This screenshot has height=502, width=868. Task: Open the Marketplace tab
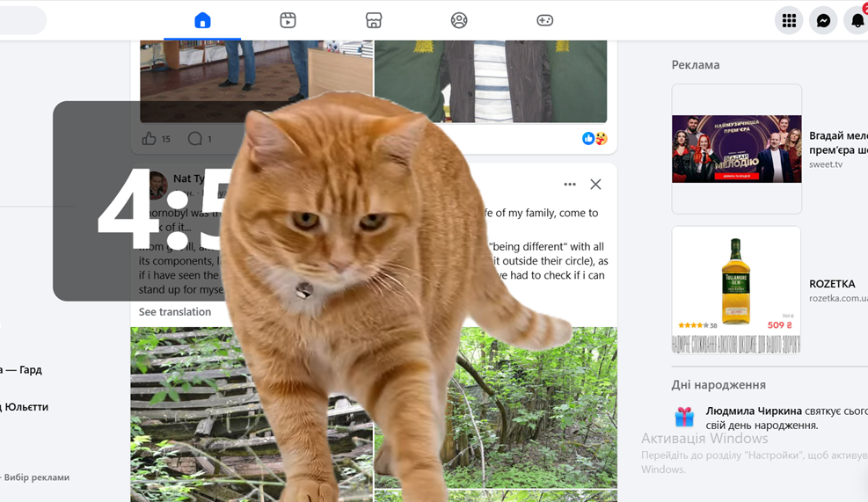[x=374, y=20]
